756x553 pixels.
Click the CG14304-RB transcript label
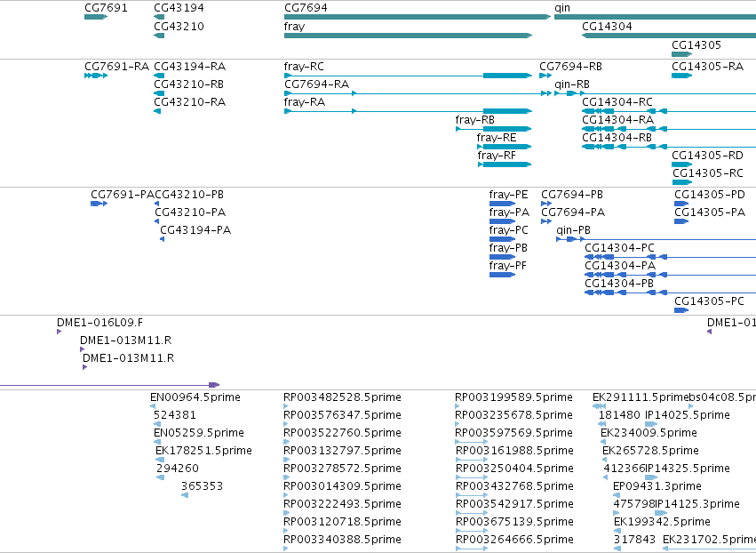617,138
